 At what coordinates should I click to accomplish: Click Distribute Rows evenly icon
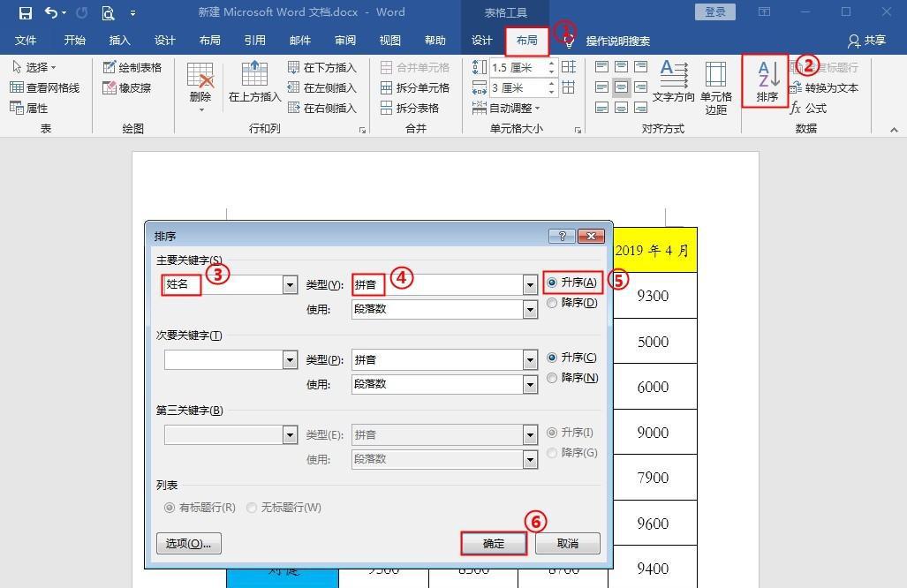[569, 67]
